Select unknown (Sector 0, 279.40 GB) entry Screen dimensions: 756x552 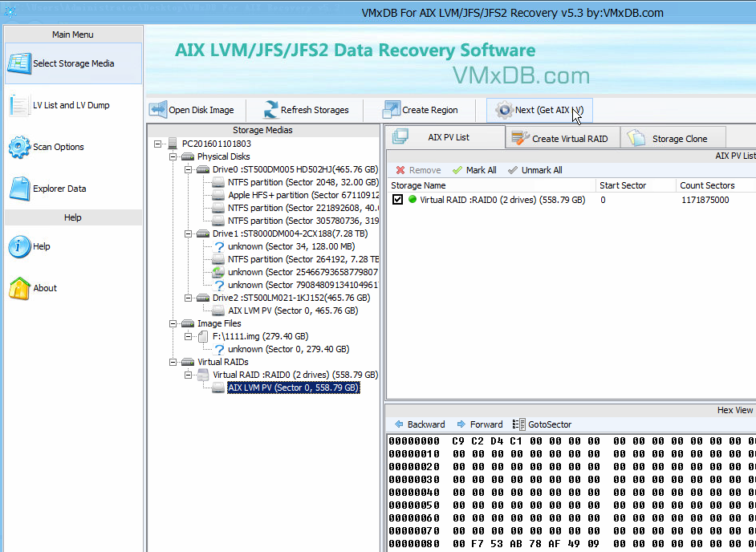[x=288, y=350]
